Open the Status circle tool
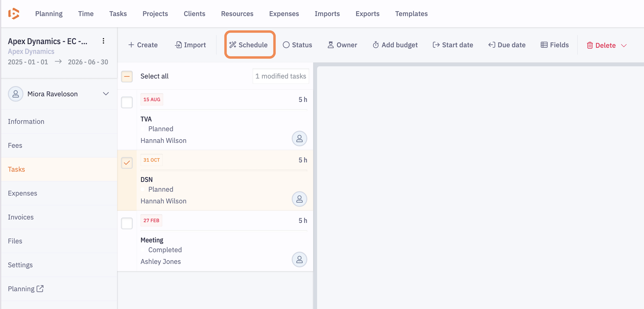 (x=297, y=45)
